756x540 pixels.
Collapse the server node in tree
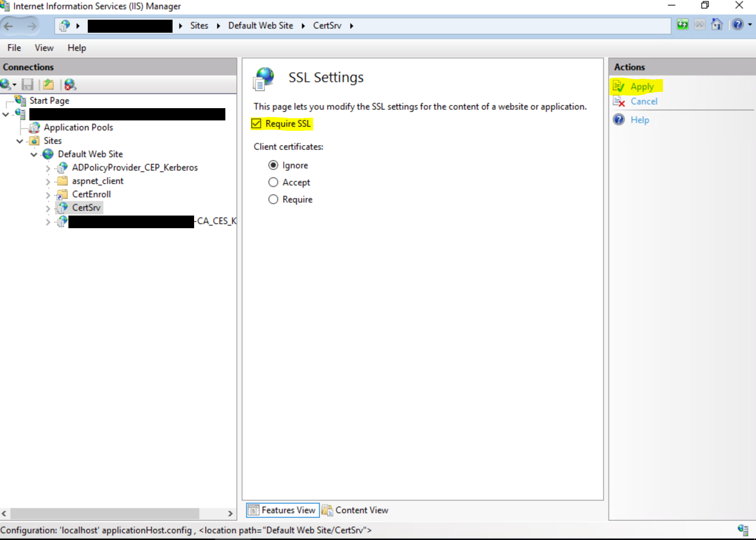click(x=6, y=114)
